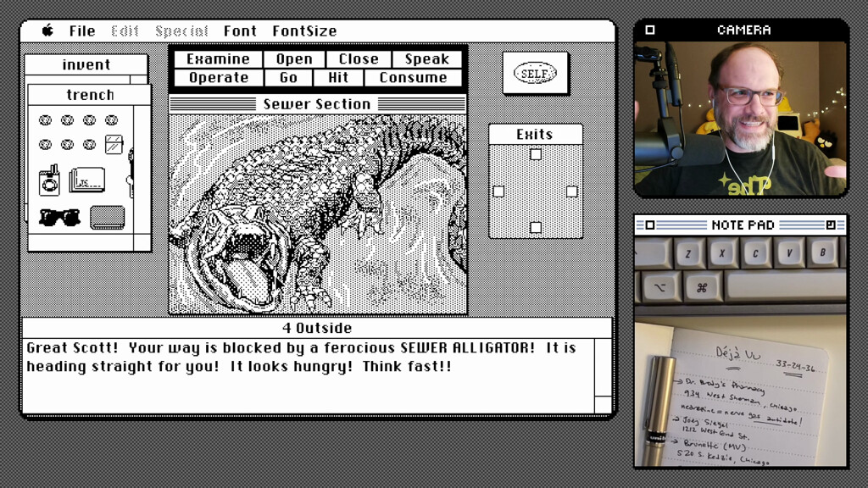868x488 pixels.
Task: Select the left exit square
Action: click(498, 191)
